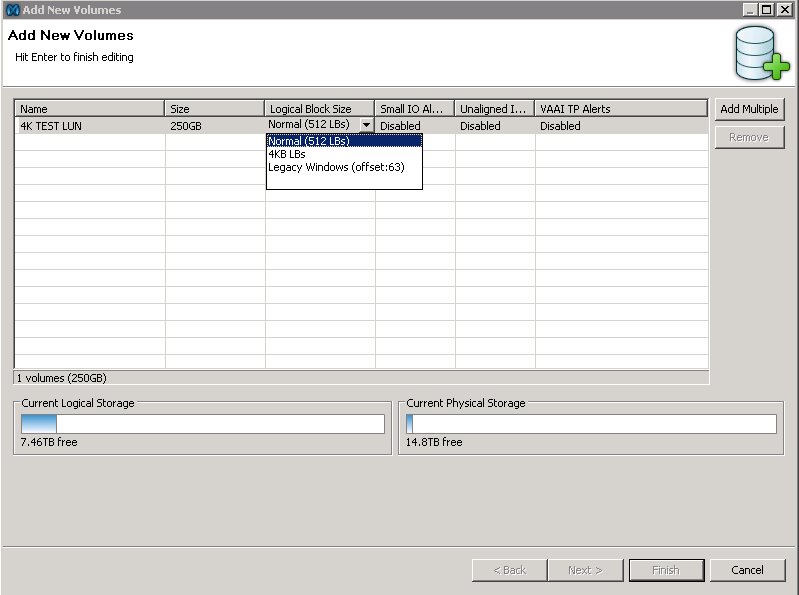799x595 pixels.
Task: Click the database add-volume icon
Action: pos(762,53)
